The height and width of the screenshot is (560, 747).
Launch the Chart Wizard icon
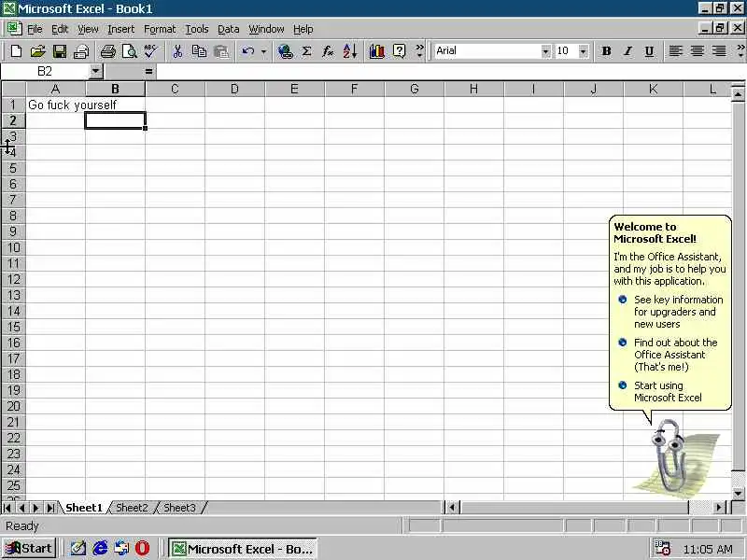pos(376,51)
